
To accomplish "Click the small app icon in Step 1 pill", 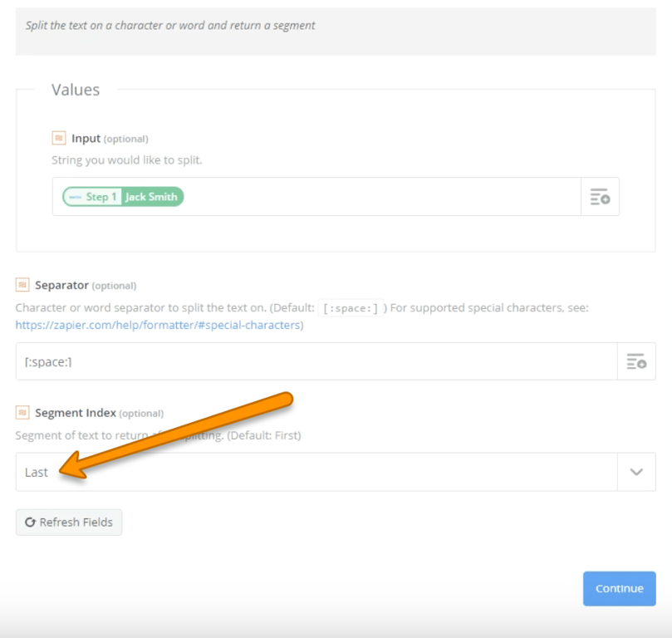I will [75, 197].
